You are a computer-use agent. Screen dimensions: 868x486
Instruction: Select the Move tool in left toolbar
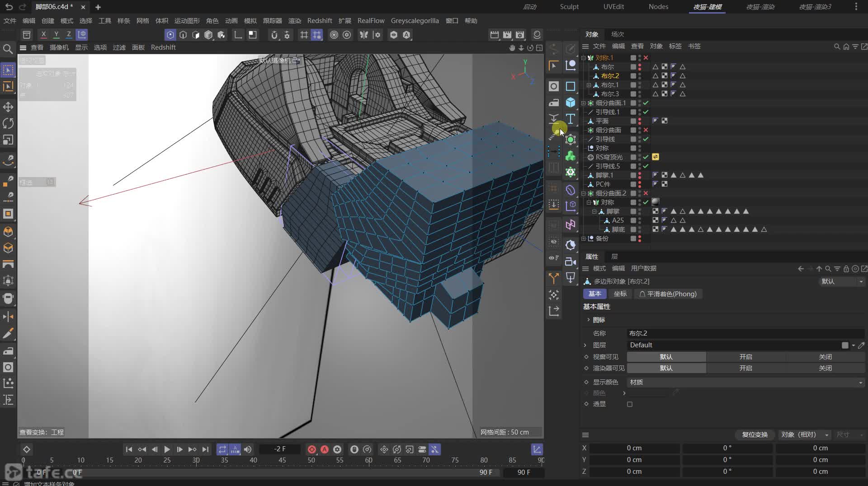(x=8, y=107)
